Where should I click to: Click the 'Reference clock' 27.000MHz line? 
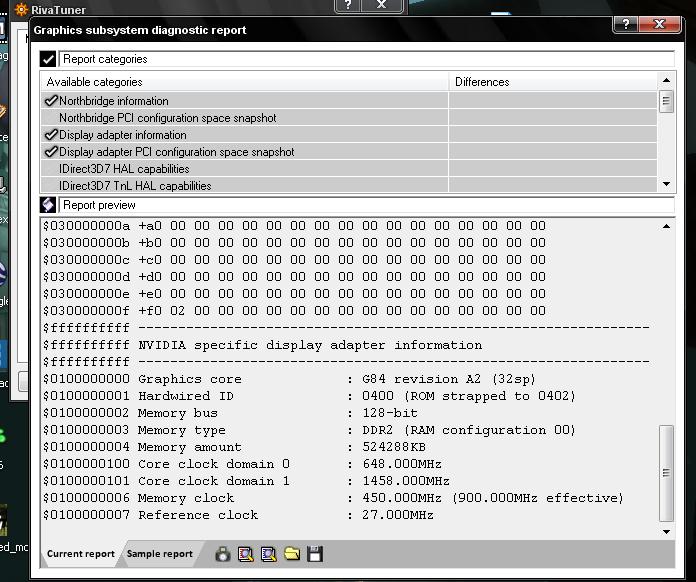[x=238, y=515]
